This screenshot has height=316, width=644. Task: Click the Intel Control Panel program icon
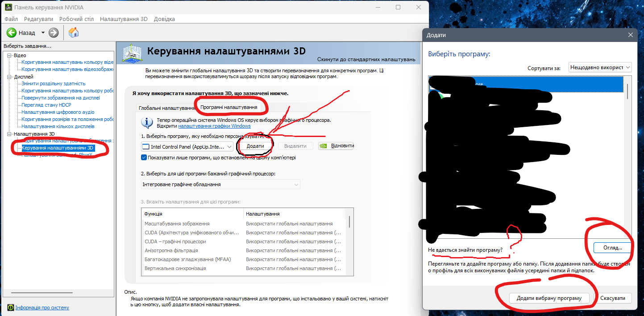(145, 146)
